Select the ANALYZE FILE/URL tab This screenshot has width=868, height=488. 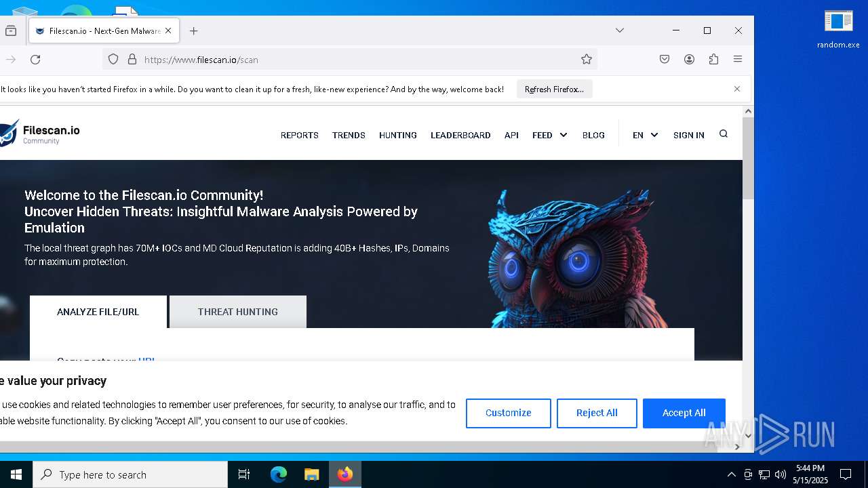(98, 312)
